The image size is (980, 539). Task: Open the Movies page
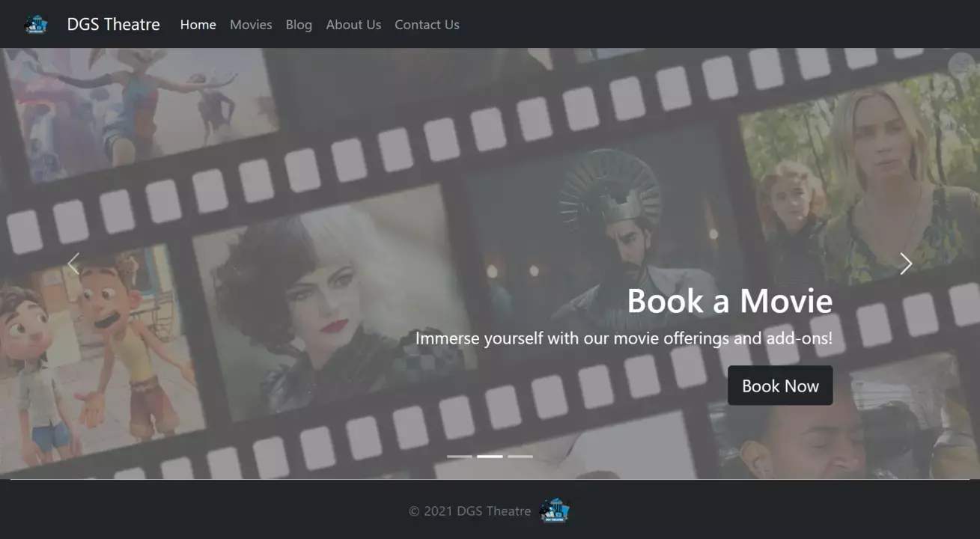tap(251, 25)
